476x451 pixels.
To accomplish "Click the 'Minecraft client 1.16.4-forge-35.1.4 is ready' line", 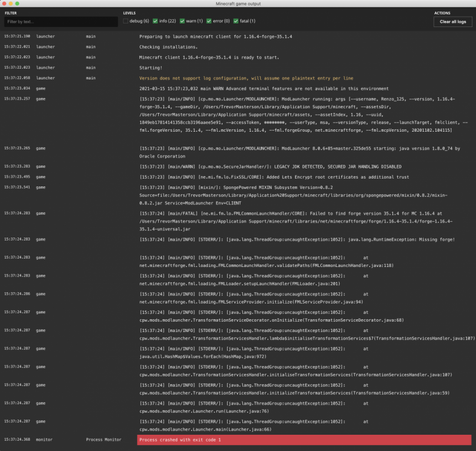I will click(x=209, y=57).
